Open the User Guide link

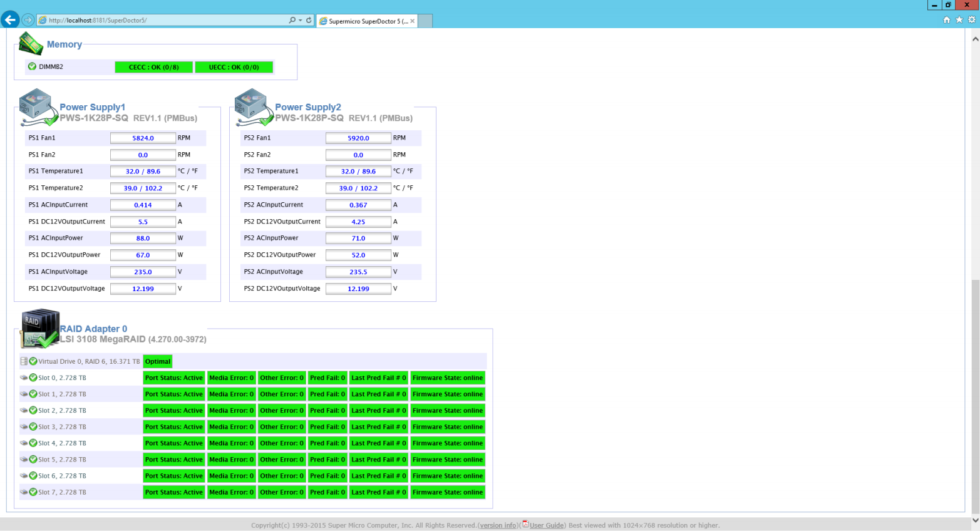pos(546,525)
